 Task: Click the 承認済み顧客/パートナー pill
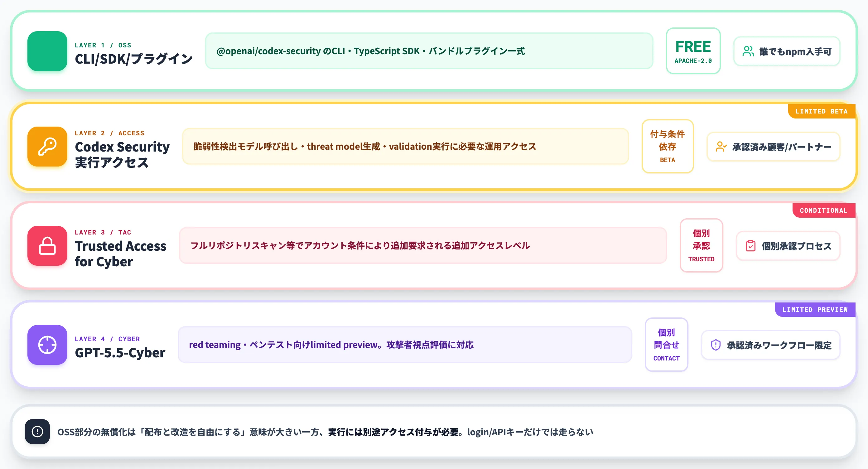pyautogui.click(x=773, y=147)
